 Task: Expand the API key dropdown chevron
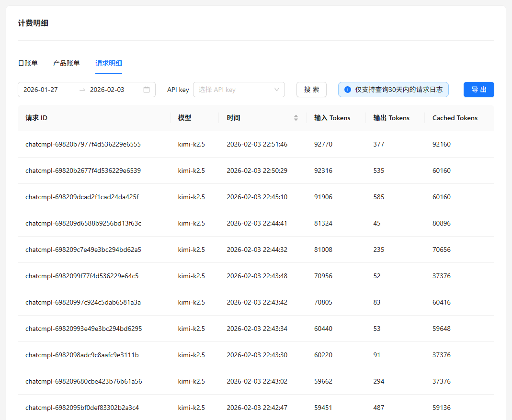click(x=276, y=90)
